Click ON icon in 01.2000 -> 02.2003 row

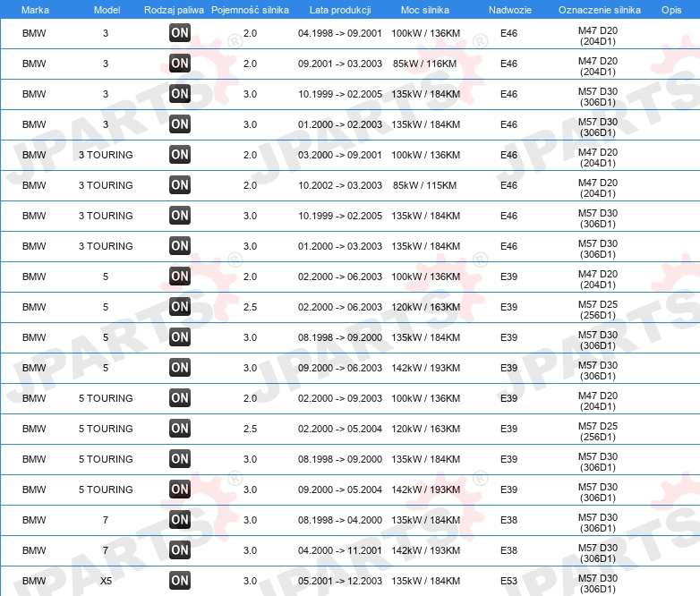[180, 124]
